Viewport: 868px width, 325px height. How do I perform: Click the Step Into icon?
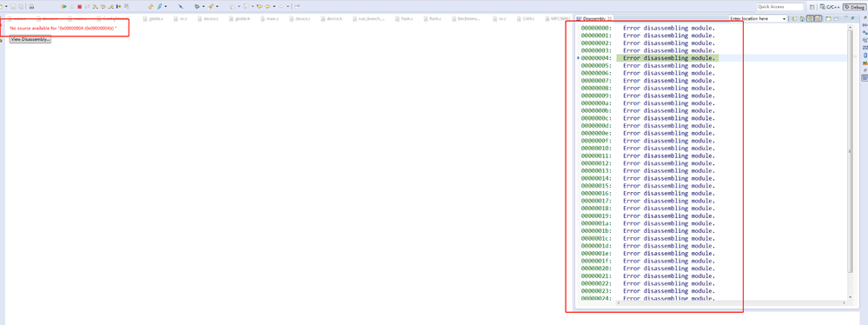tap(96, 7)
